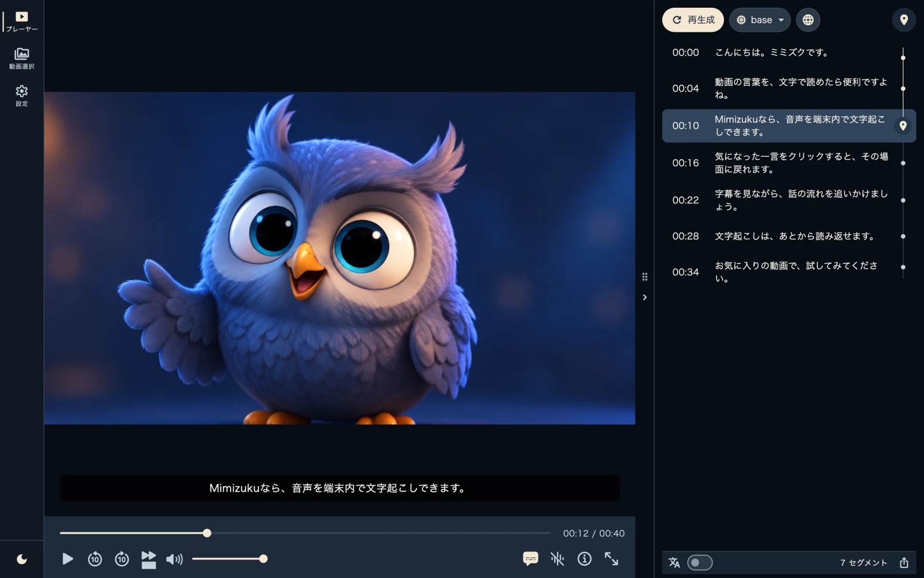Click the location pin button top-right

click(x=904, y=20)
